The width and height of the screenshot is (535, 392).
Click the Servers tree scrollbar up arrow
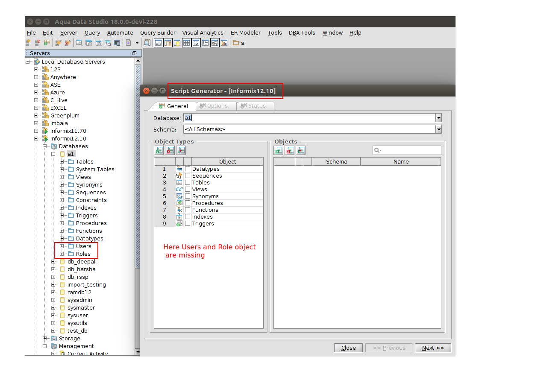click(138, 61)
